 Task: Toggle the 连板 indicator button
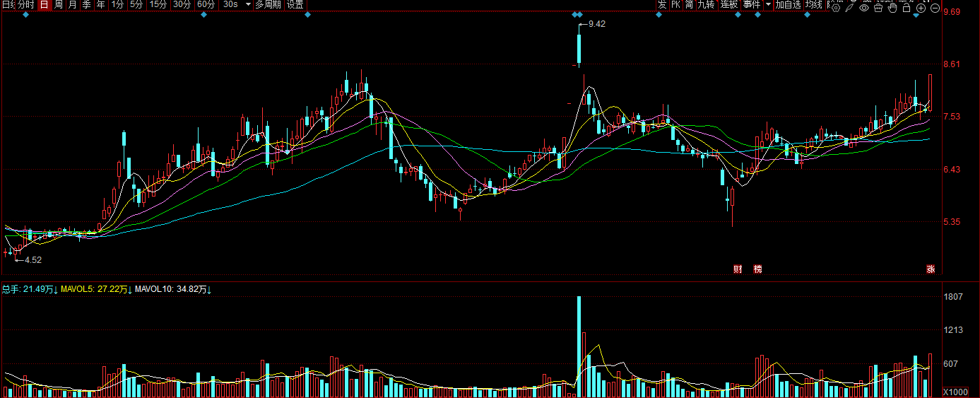click(x=729, y=4)
